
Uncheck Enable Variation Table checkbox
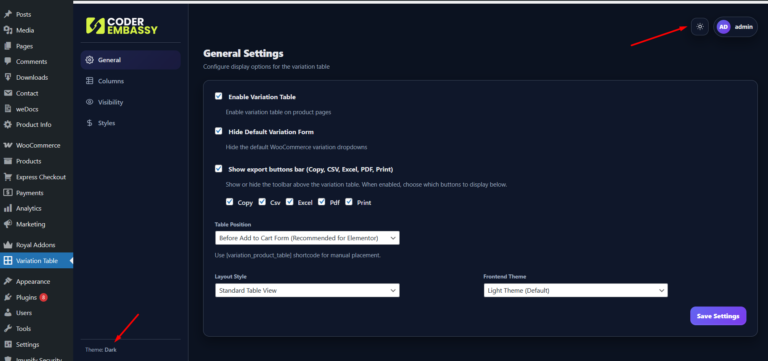(x=218, y=96)
